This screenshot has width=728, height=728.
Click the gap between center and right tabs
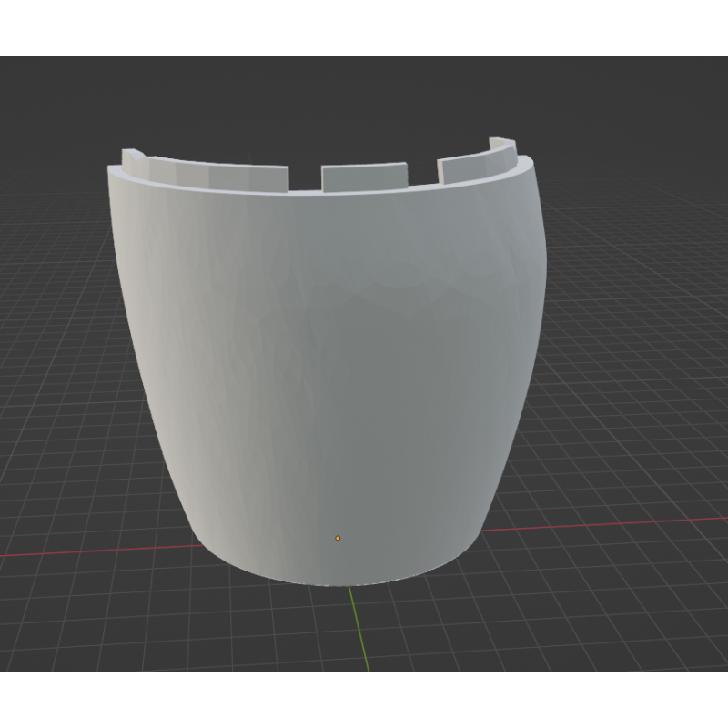point(421,175)
